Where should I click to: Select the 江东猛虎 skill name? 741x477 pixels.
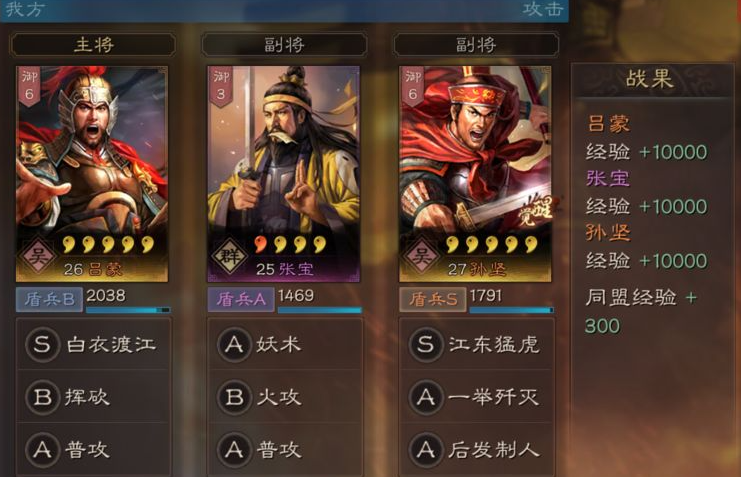(494, 344)
